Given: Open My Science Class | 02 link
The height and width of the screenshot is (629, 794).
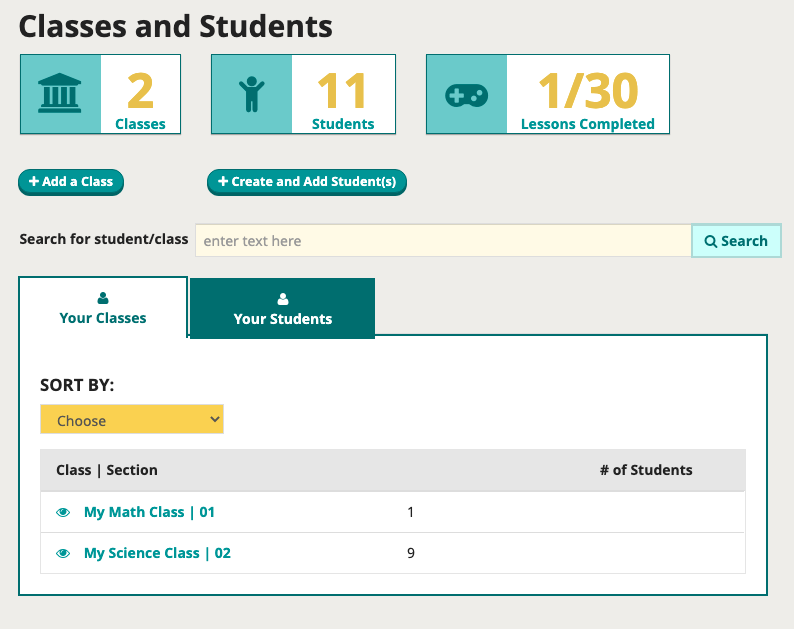Looking at the screenshot, I should point(157,553).
